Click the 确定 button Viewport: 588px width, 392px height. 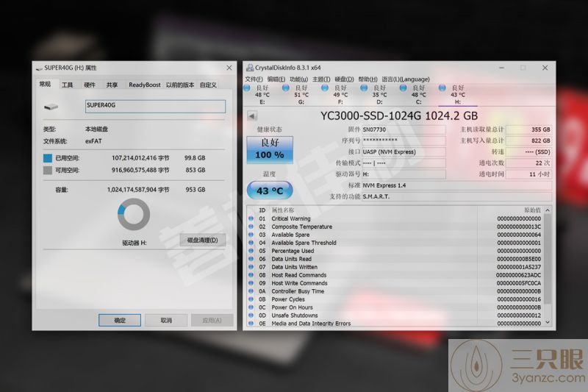tap(120, 321)
